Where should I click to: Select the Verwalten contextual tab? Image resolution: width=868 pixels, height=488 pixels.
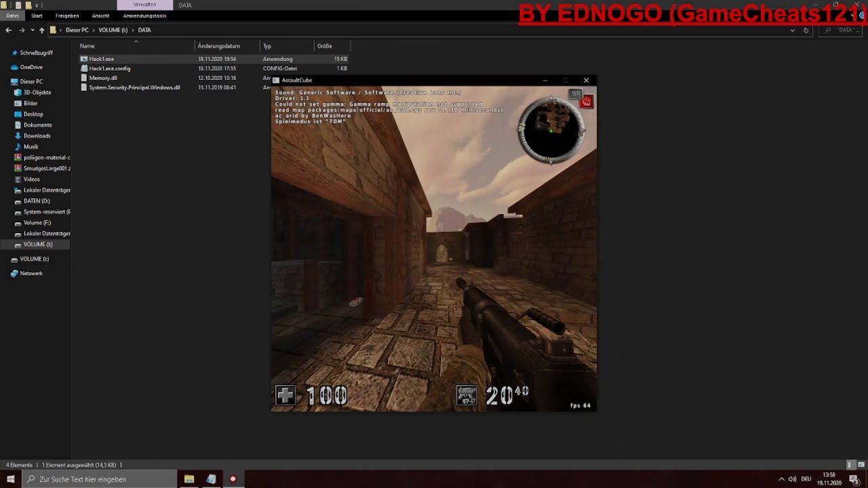pyautogui.click(x=144, y=5)
